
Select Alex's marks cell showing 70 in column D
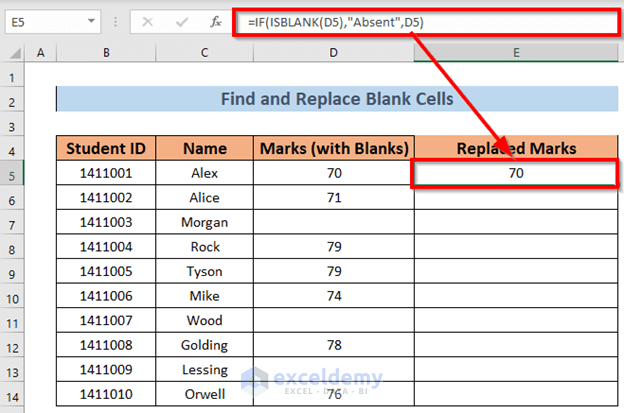[334, 173]
